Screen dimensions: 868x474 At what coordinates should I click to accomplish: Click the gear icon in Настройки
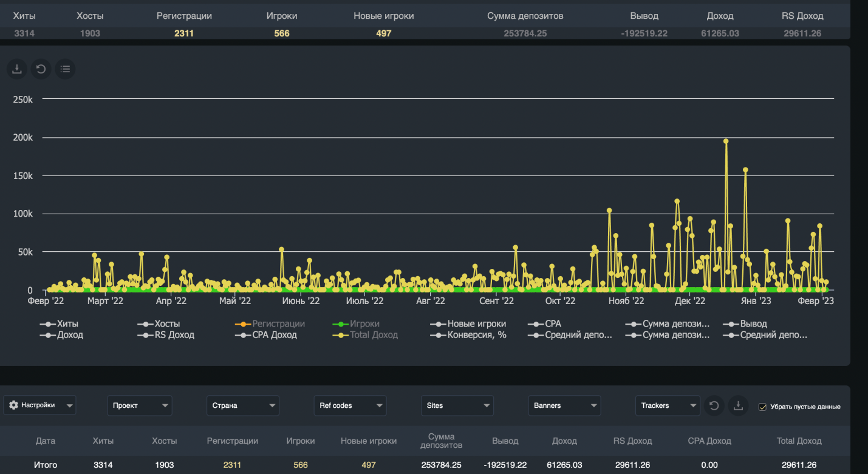click(13, 405)
